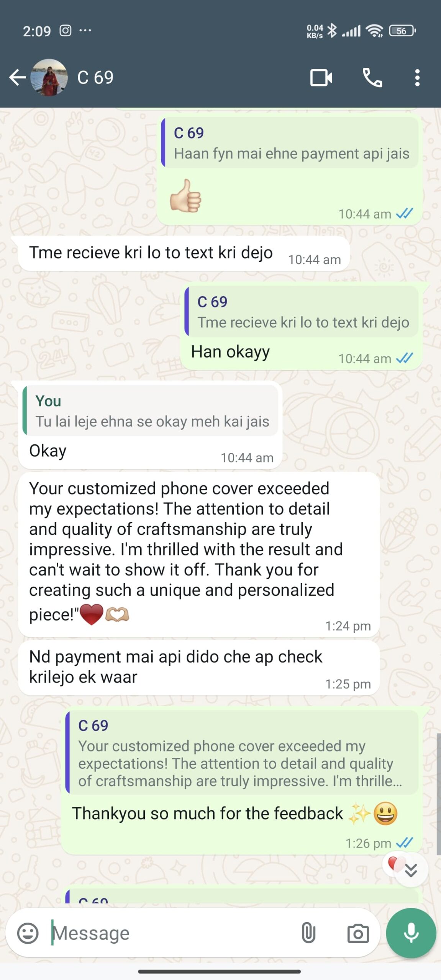The height and width of the screenshot is (980, 441).
Task: Open the three-dot more options menu
Action: (x=417, y=78)
